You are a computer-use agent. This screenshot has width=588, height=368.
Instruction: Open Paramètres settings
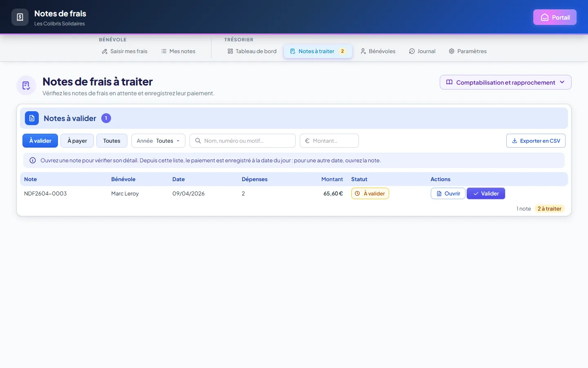coord(468,51)
